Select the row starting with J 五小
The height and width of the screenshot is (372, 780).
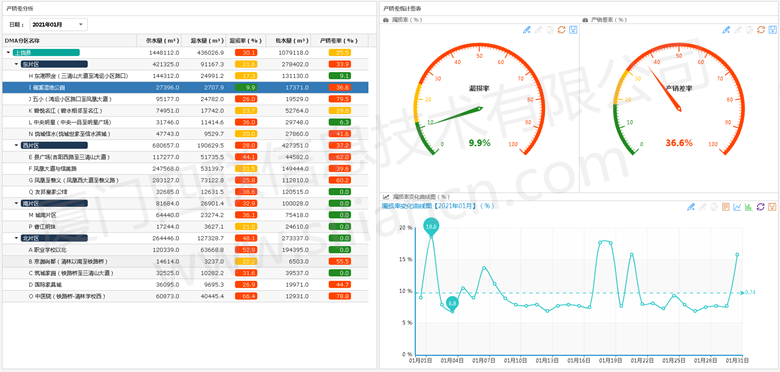click(185, 99)
